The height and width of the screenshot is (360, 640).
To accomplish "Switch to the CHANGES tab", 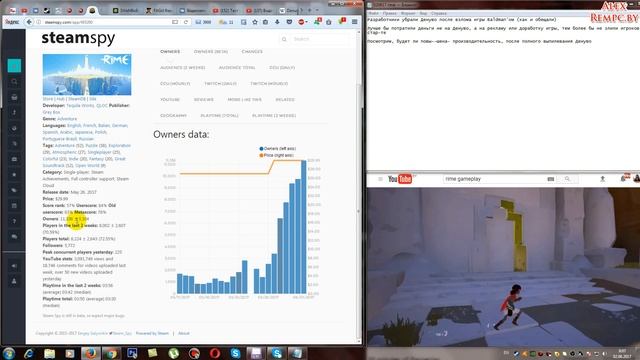I will pos(252,52).
